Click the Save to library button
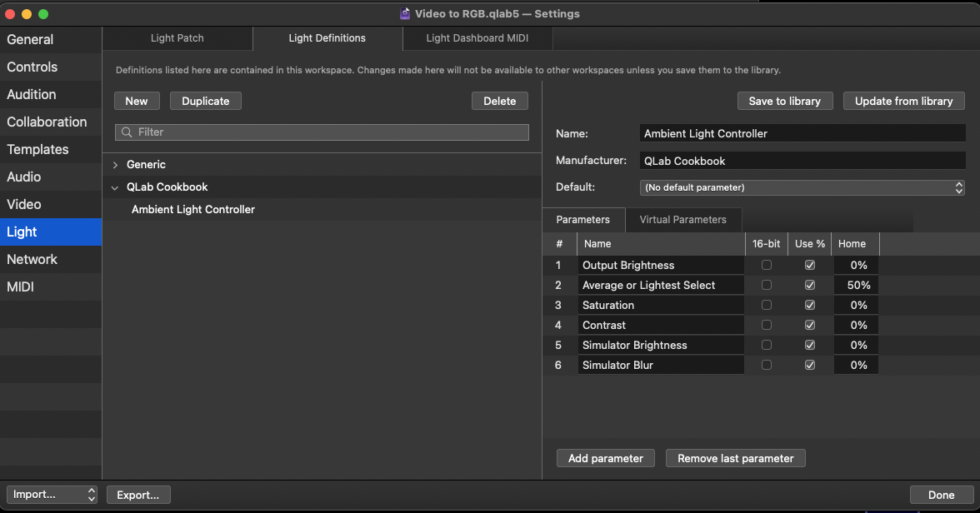 coord(785,101)
